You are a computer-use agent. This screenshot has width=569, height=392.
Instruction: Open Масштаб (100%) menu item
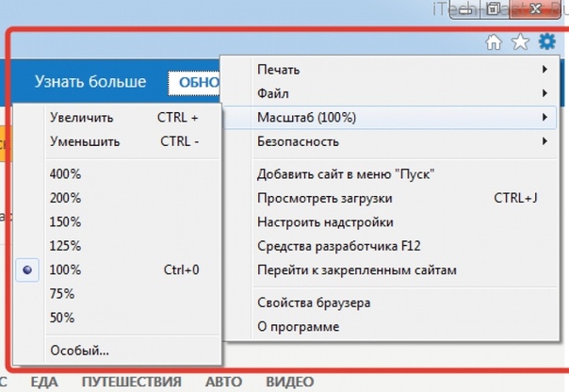[390, 117]
